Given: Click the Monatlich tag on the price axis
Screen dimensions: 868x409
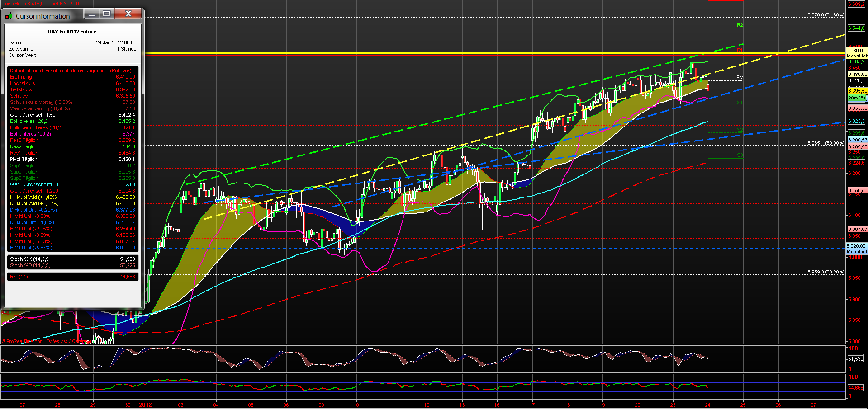Looking at the screenshot, I should (x=857, y=56).
